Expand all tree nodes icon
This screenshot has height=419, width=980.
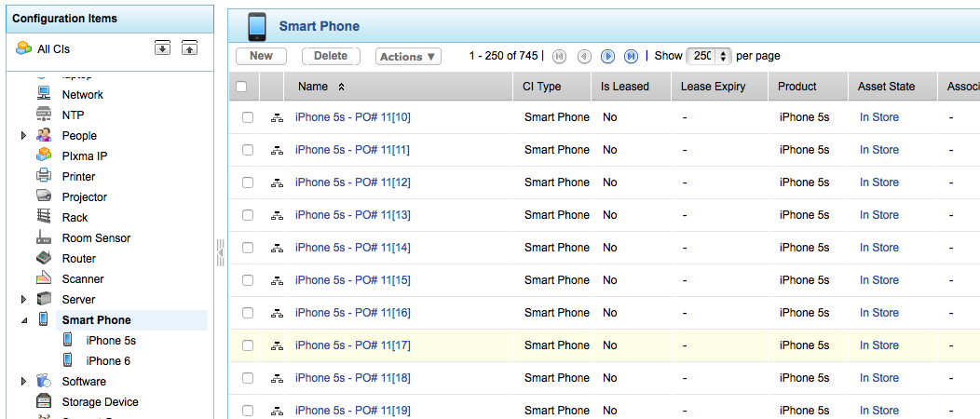point(162,48)
